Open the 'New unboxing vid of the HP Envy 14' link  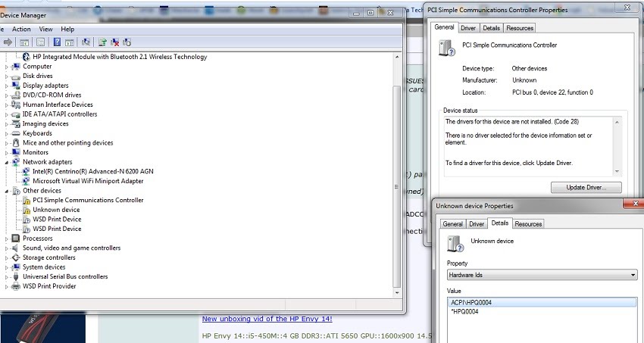[267, 319]
